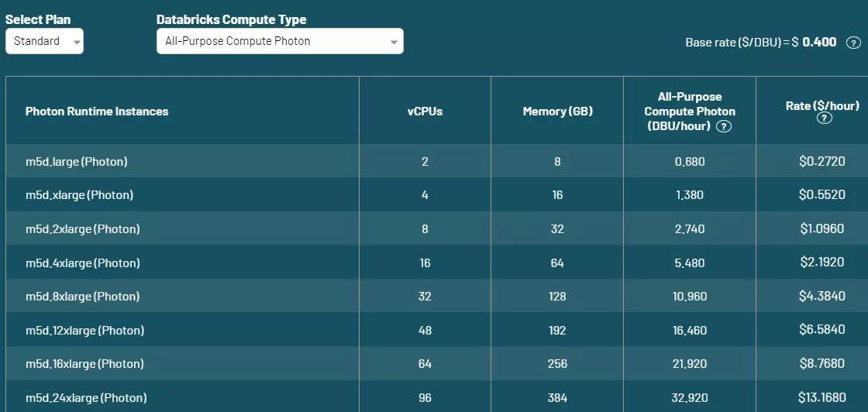
Task: Click the 10.960 DBU/hour cell
Action: (x=690, y=297)
